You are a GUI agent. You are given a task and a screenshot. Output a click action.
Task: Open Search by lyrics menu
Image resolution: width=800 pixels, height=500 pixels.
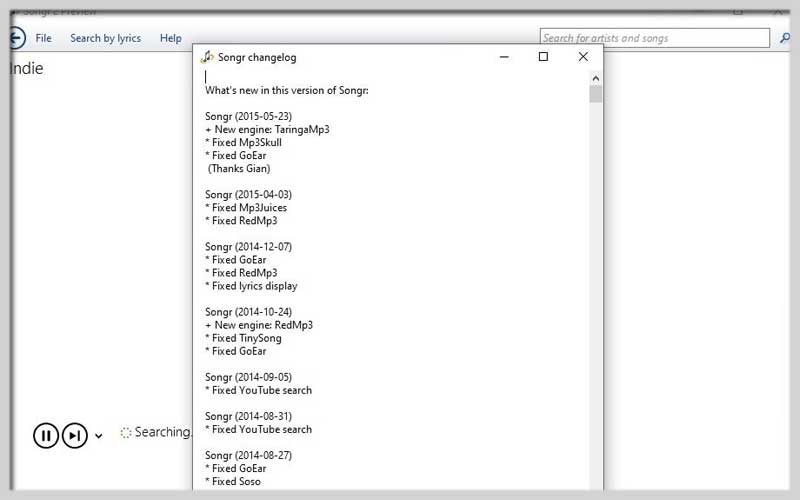(x=106, y=38)
